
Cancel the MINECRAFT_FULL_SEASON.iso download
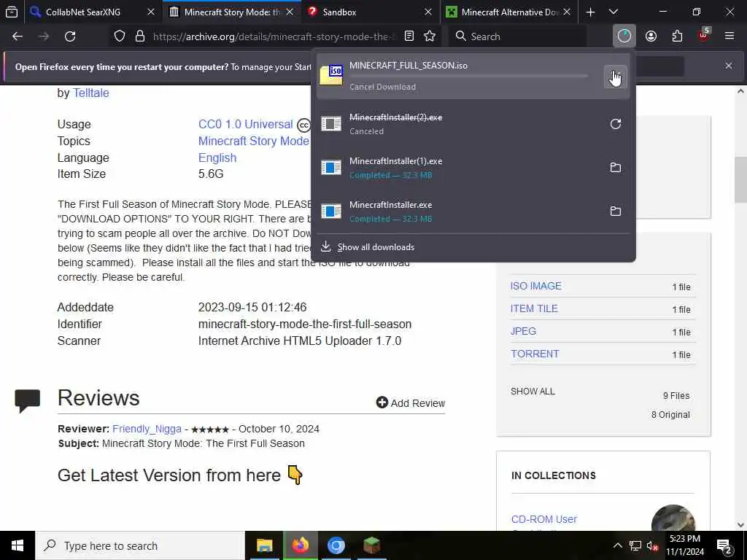click(615, 77)
